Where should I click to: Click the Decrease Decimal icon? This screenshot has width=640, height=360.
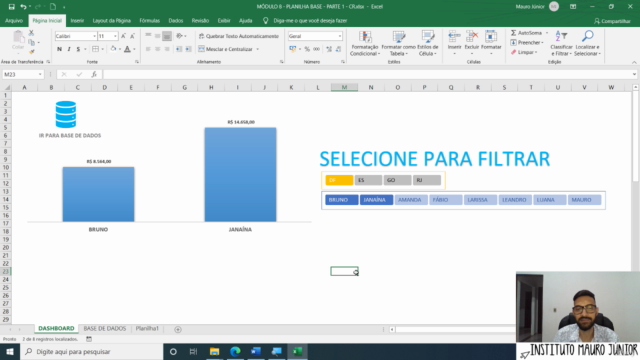[338, 49]
